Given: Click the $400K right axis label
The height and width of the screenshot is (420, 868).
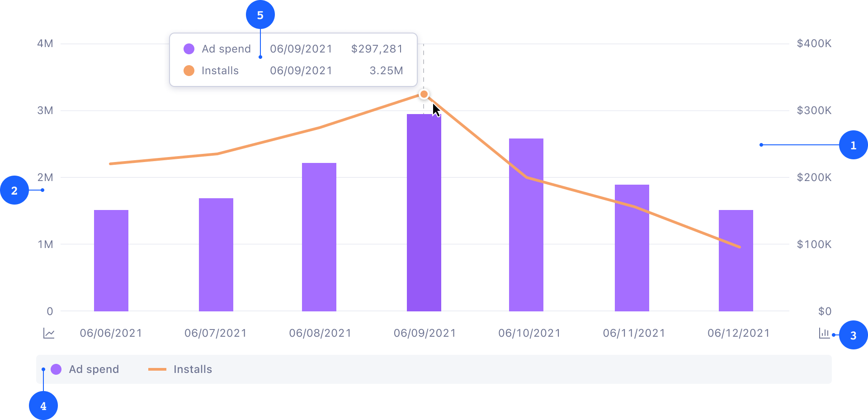Looking at the screenshot, I should (814, 43).
